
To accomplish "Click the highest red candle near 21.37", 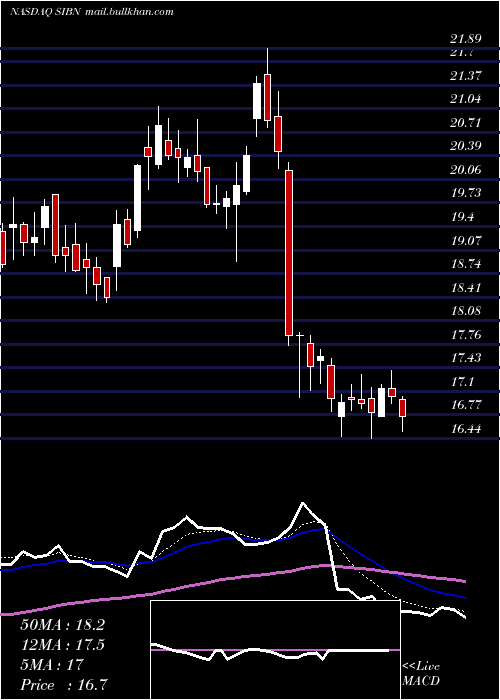I will tap(267, 97).
